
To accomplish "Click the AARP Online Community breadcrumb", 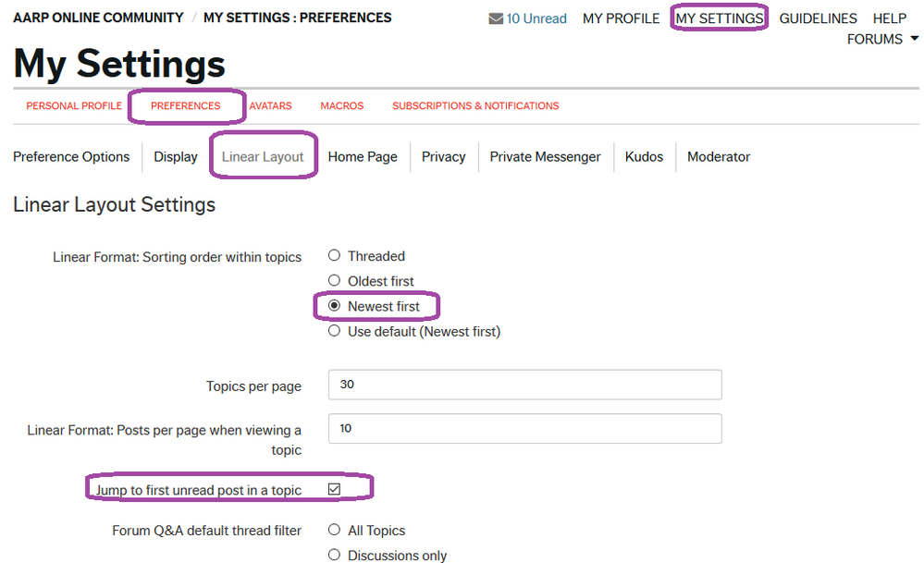I will (x=98, y=18).
